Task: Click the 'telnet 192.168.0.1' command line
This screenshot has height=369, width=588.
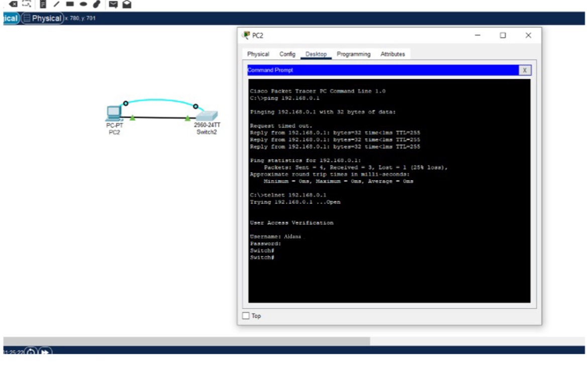Action: (288, 195)
